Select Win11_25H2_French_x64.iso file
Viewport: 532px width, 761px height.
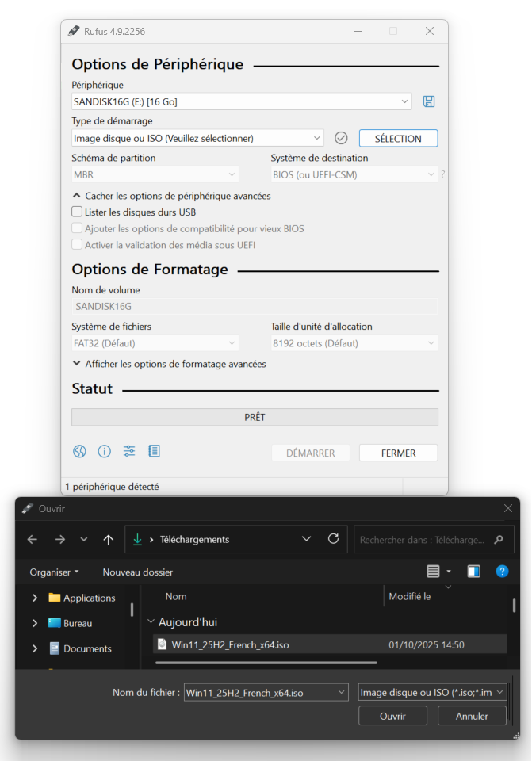[230, 644]
